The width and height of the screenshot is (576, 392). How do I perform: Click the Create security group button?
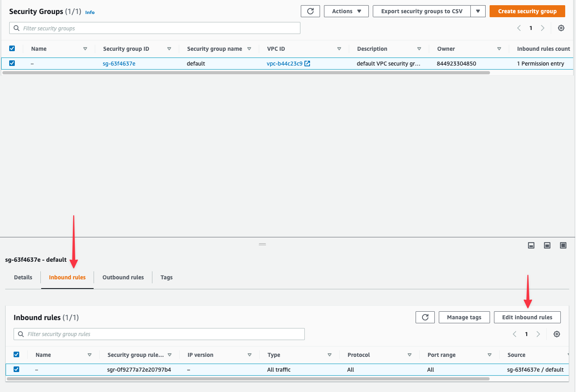[x=527, y=11]
